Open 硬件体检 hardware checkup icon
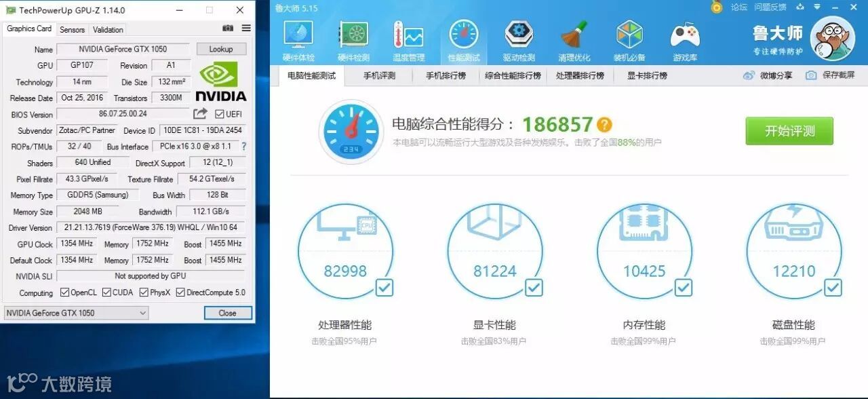This screenshot has height=399, width=868. coord(298,34)
